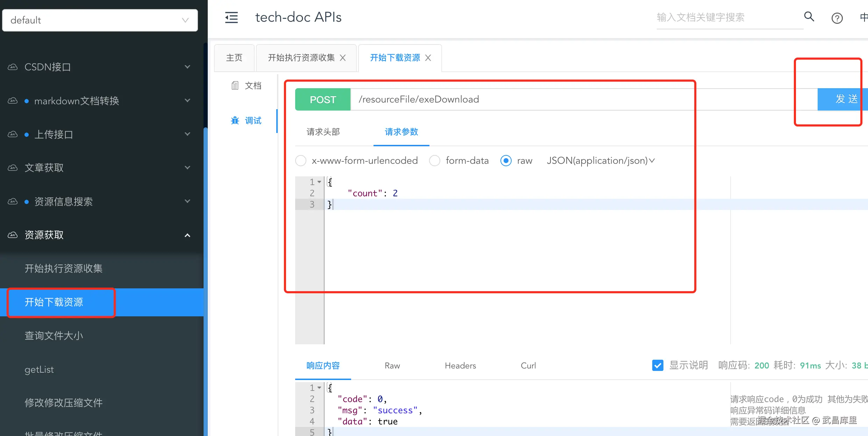Click the 调试 debug bug icon
The image size is (868, 436).
(235, 121)
